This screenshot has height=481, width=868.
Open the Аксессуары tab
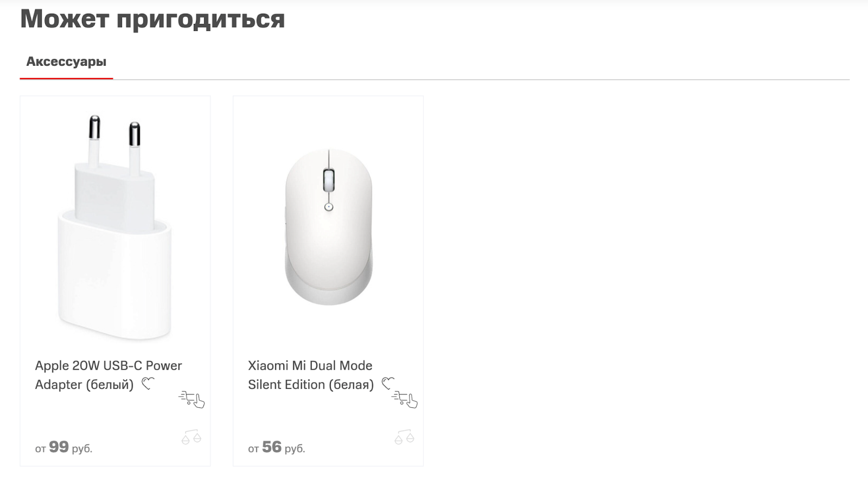(66, 62)
